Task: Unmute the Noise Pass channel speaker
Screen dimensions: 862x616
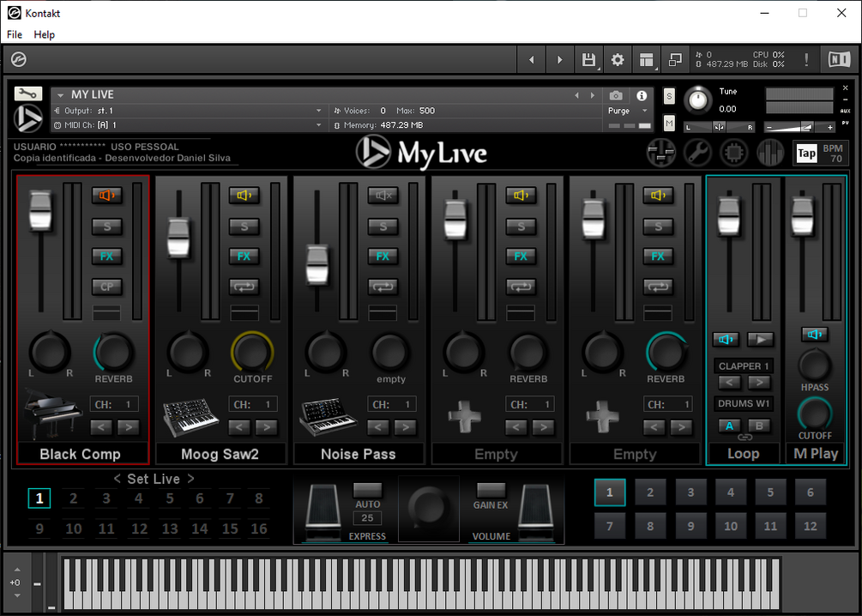Action: 383,196
